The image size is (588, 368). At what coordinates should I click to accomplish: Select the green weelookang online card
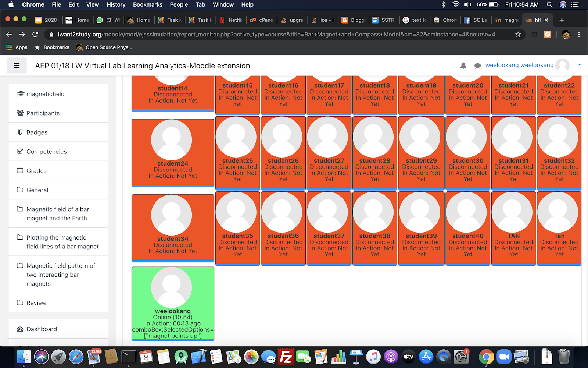pos(173,304)
